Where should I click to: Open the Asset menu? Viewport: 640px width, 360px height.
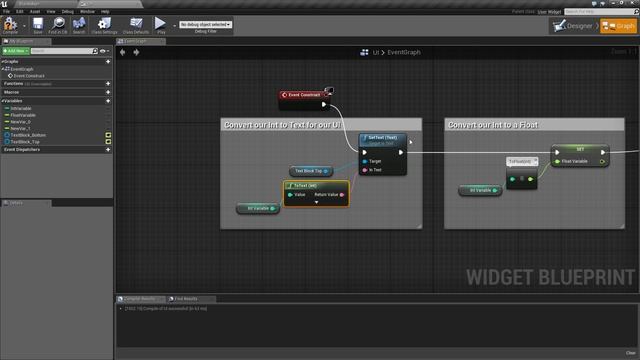(35, 12)
